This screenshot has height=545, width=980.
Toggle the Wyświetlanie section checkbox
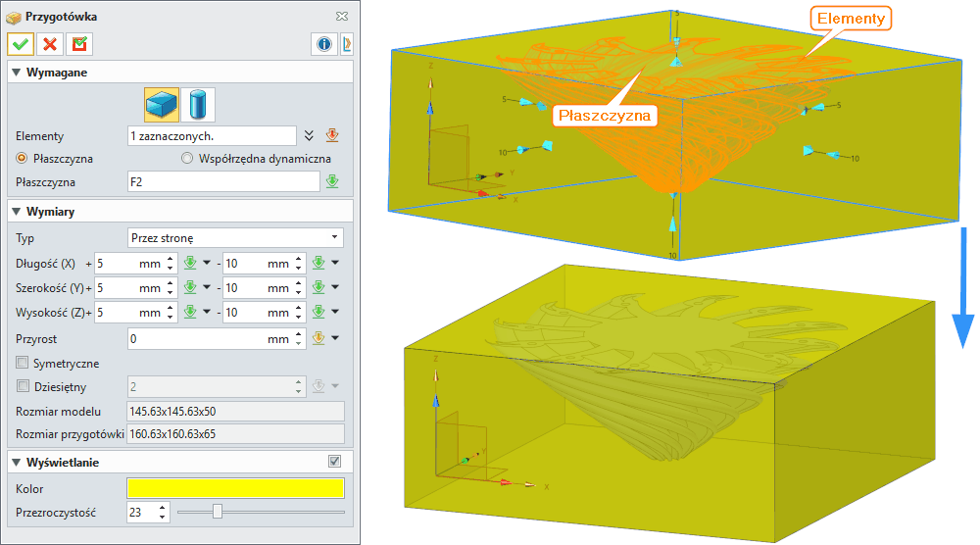334,462
